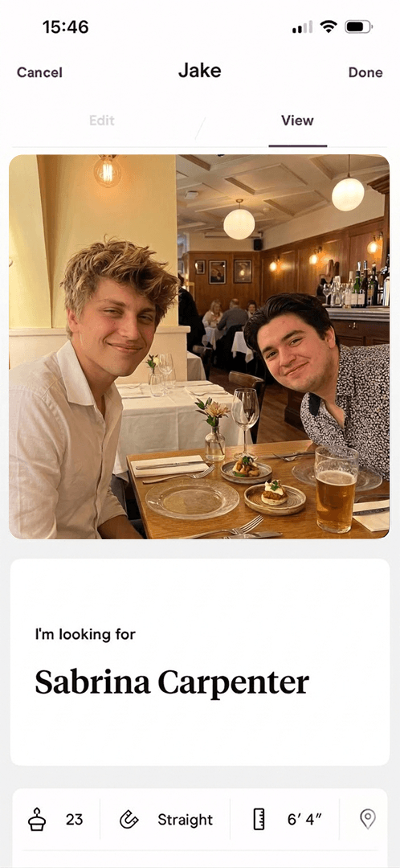Tap the location pin icon
Screen dimensions: 400x868
(368, 819)
